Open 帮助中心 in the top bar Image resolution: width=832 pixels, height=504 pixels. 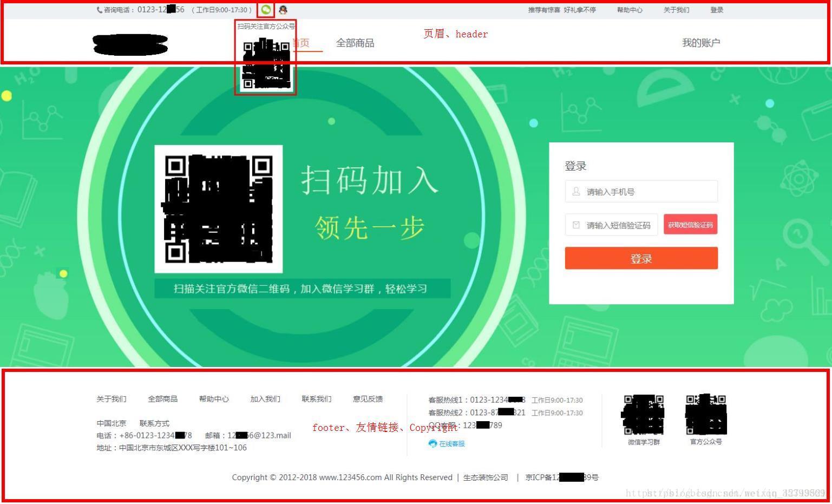tap(630, 10)
